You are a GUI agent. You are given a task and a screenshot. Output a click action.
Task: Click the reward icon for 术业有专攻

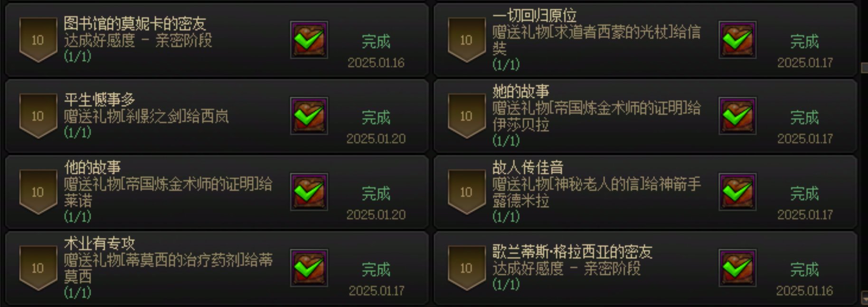309,268
